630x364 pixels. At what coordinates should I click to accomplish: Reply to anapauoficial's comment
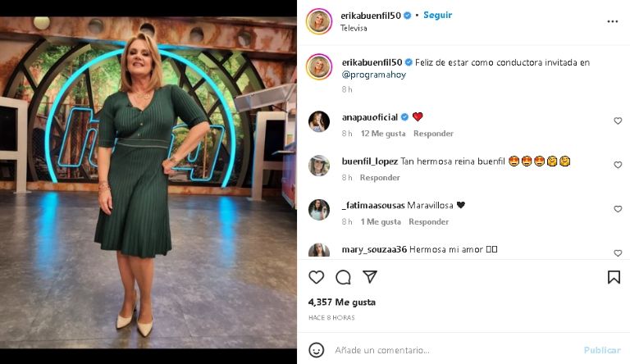tap(433, 134)
